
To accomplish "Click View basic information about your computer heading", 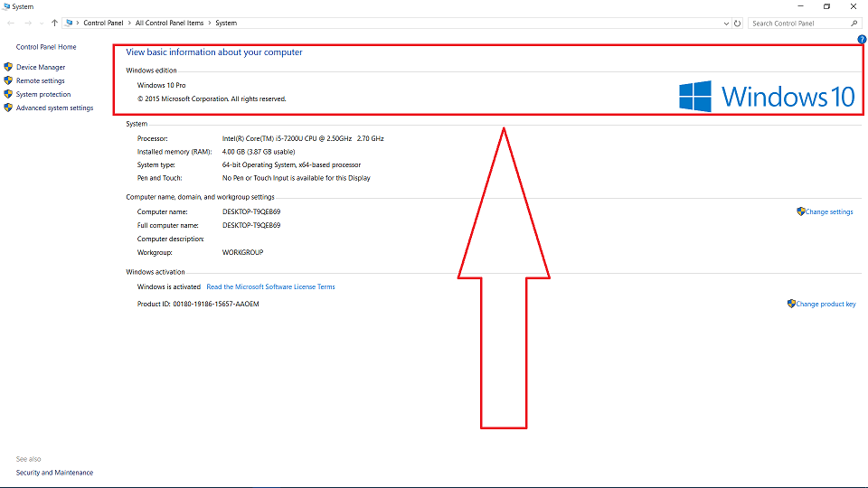I will 213,52.
